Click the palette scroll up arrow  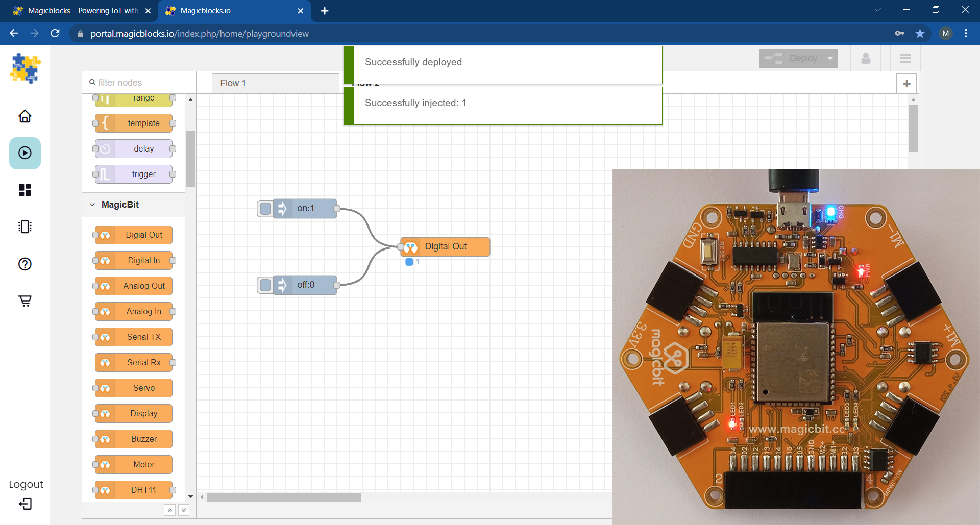point(190,99)
